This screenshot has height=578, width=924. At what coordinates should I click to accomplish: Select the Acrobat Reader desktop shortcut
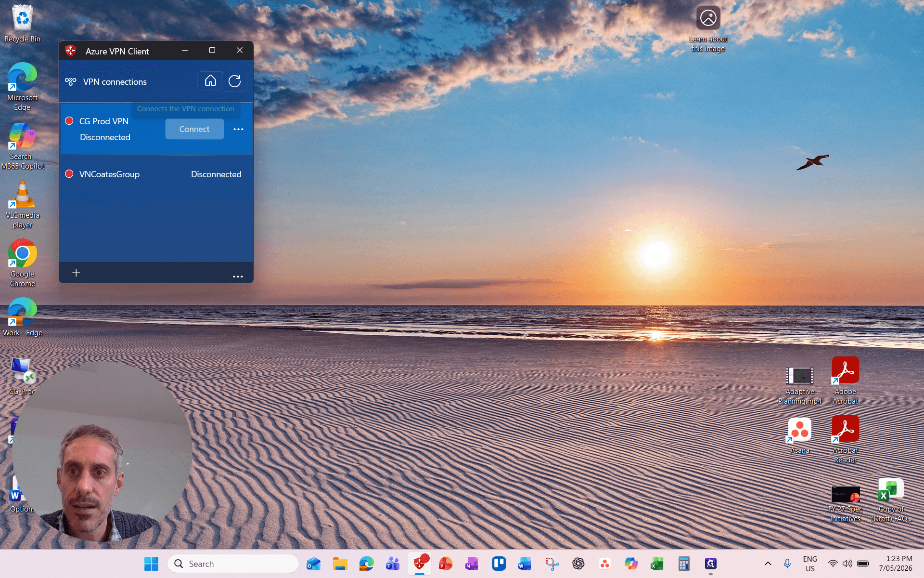click(845, 440)
